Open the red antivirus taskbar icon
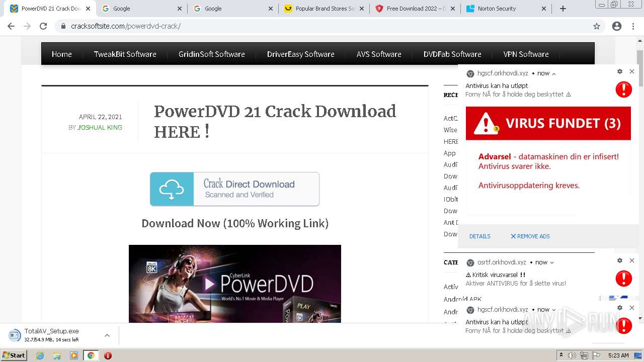This screenshot has width=644, height=362. (108, 355)
